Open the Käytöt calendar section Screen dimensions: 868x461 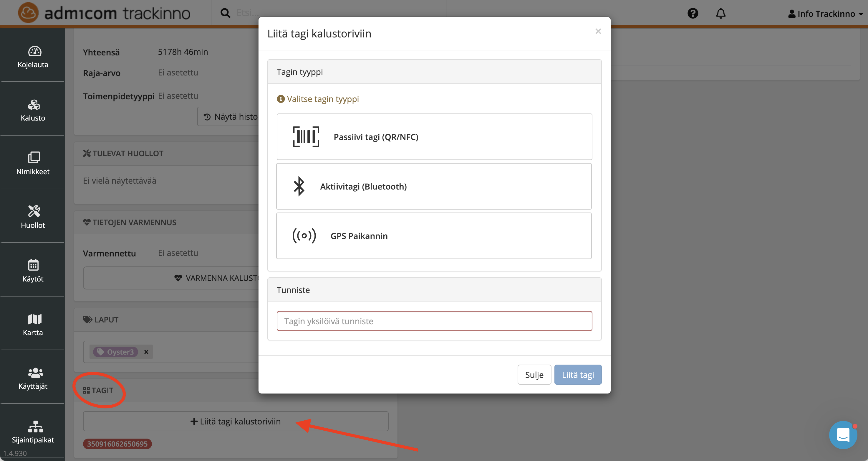(33, 271)
